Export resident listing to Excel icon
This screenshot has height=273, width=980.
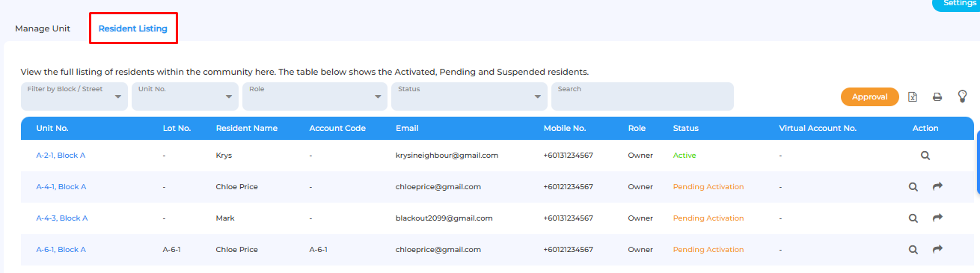[913, 97]
